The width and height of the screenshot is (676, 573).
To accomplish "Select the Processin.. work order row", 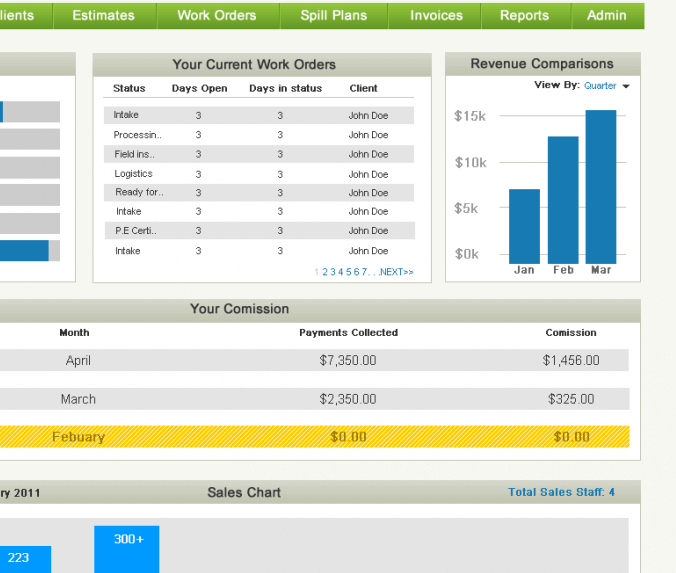I will tap(258, 135).
